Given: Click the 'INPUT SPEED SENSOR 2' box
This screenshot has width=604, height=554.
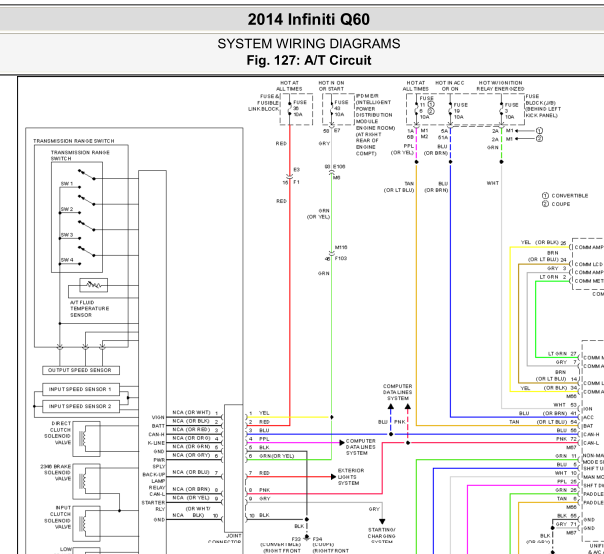Looking at the screenshot, I should click(81, 406).
